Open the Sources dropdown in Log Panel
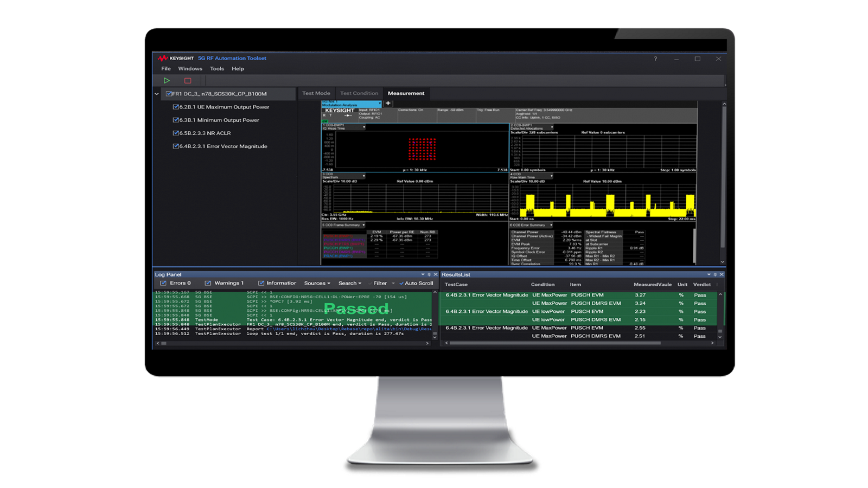This screenshot has height=488, width=868. [317, 283]
